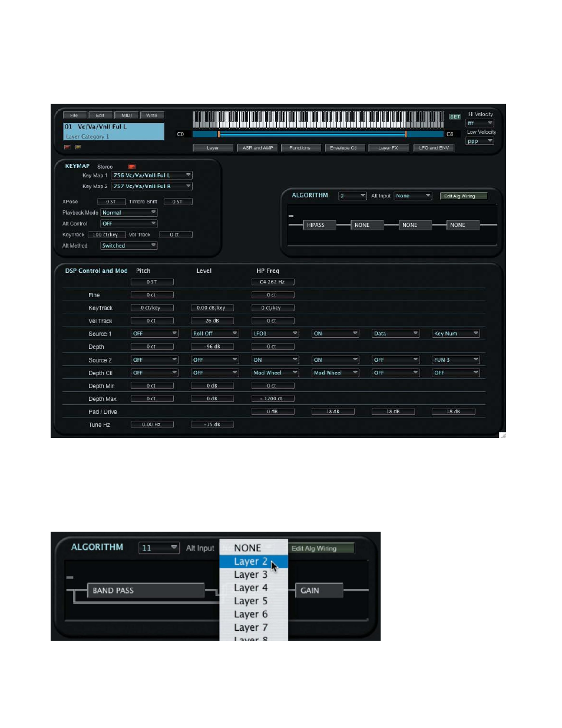
Task: Select Layer 7 in the Alt Input list
Action: [x=254, y=628]
